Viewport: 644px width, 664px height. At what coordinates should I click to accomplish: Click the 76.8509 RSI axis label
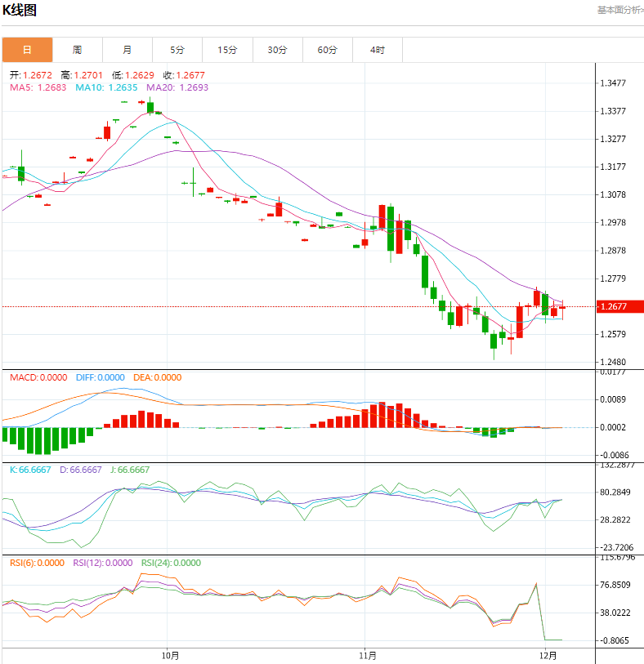coord(615,586)
